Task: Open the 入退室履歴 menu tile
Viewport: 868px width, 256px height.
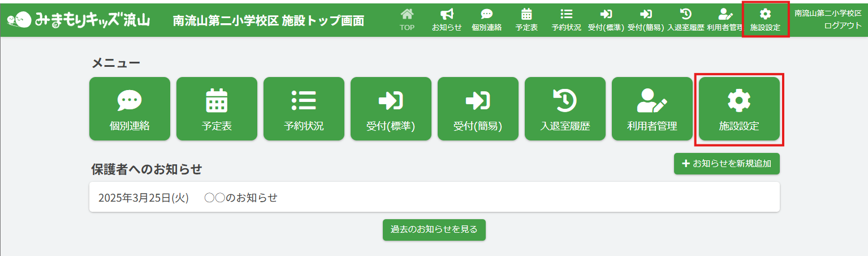Action: 565,109
